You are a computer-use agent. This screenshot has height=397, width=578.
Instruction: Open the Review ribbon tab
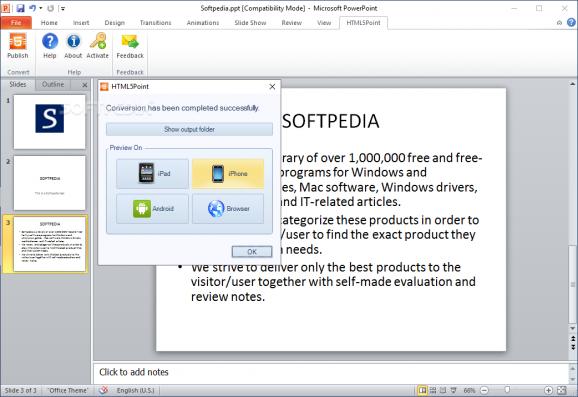pos(292,23)
